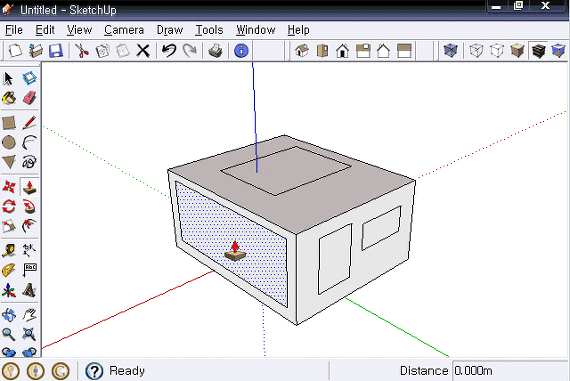Image resolution: width=570 pixels, height=381 pixels.
Task: Select the Polygon tool
Action: (x=9, y=162)
